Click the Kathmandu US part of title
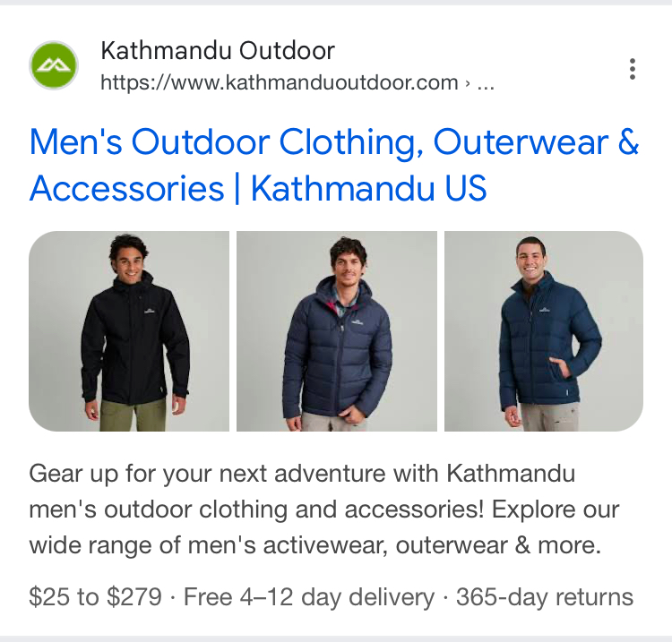Viewport: 672px width, 642px height. (368, 188)
